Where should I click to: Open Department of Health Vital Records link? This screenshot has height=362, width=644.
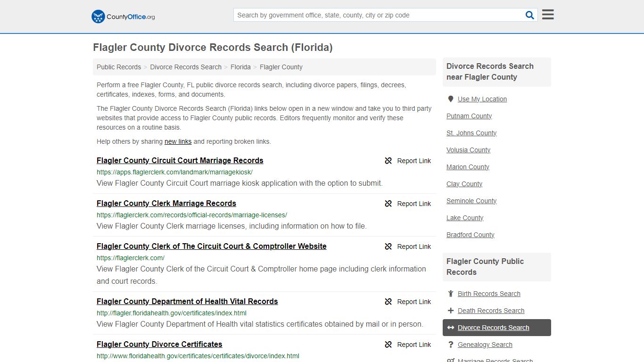(x=187, y=302)
